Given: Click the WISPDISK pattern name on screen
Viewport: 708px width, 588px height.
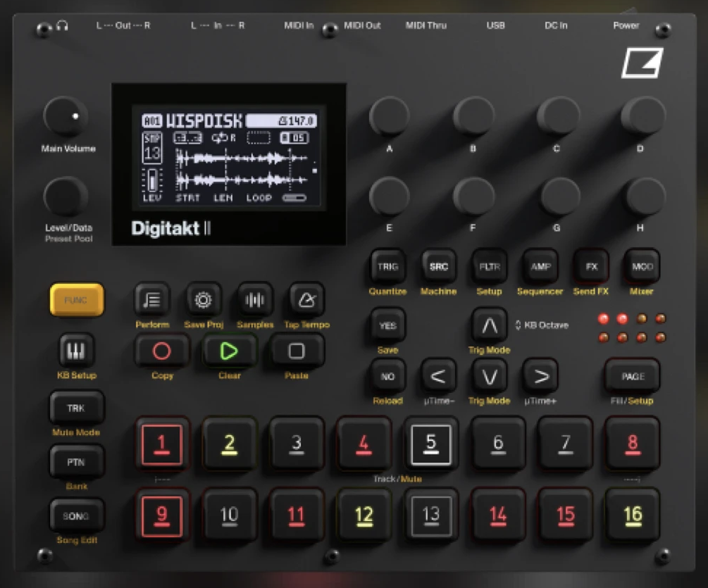Looking at the screenshot, I should pyautogui.click(x=204, y=121).
